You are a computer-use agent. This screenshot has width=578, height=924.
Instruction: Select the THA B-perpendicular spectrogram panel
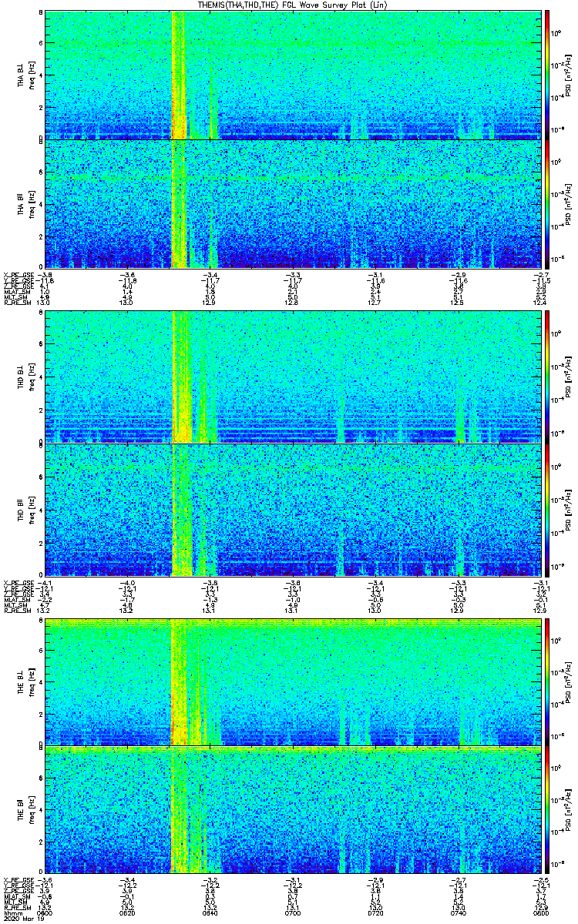pos(292,75)
